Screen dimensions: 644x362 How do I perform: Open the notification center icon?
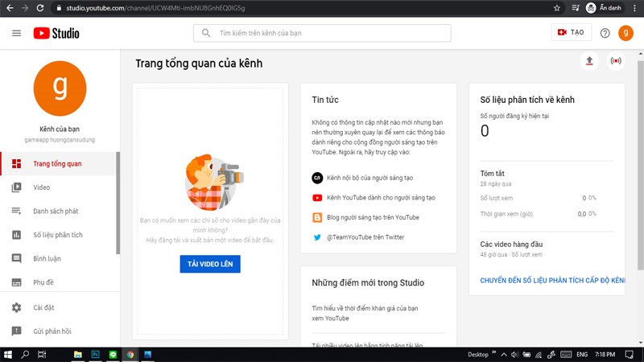[x=630, y=355]
